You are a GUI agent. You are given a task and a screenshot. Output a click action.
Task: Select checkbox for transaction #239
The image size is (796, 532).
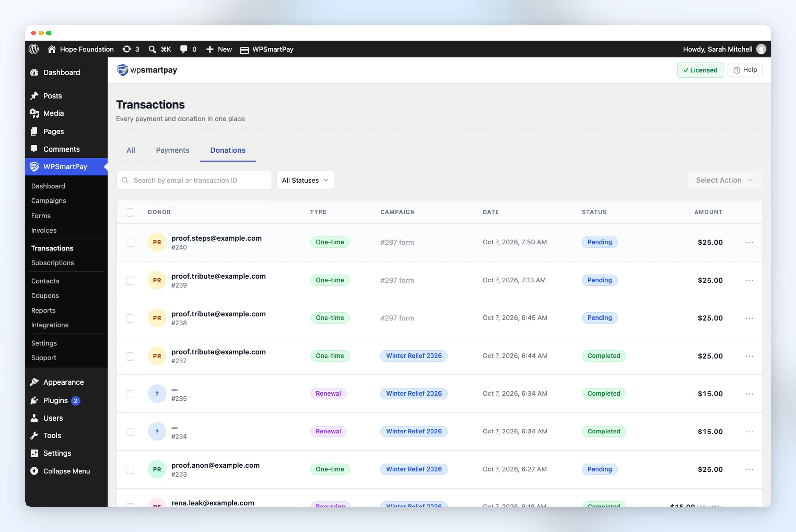pos(130,281)
